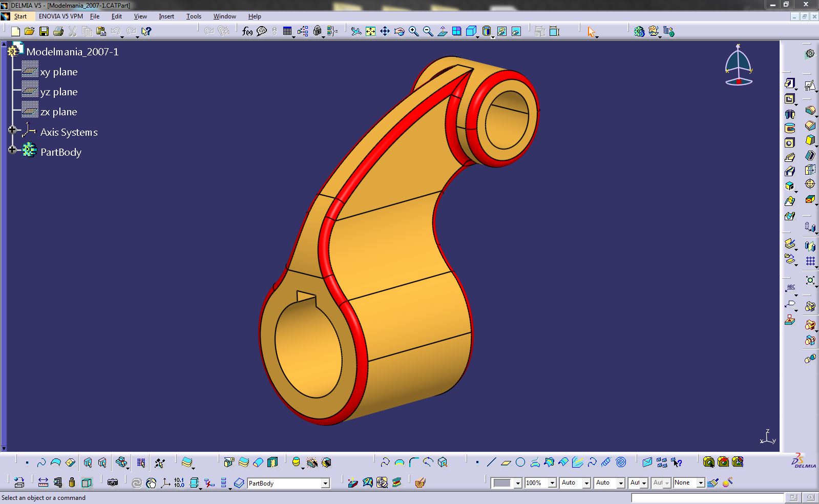This screenshot has width=819, height=504.
Task: Open the Start menu
Action: click(20, 16)
